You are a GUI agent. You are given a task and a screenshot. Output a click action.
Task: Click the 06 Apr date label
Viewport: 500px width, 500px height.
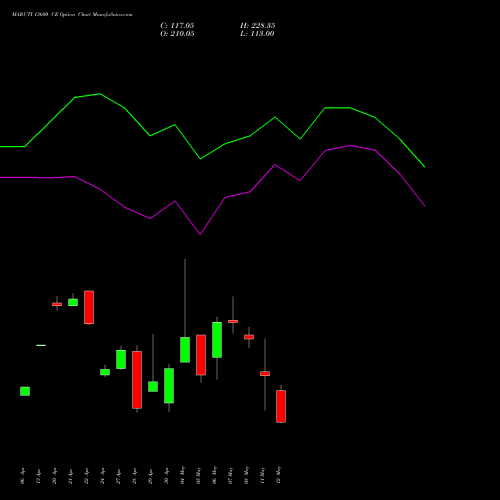point(23,476)
